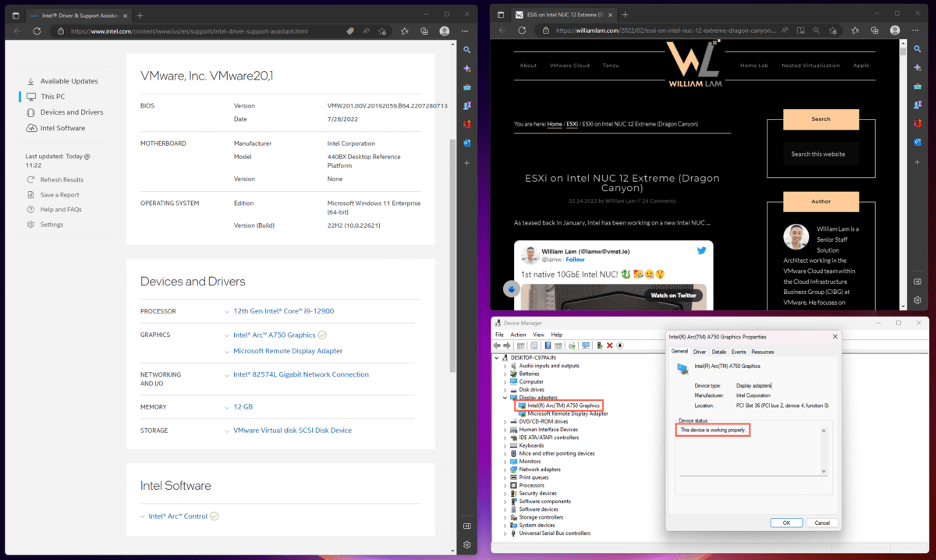Open Help and FAQs
The height and width of the screenshot is (560, 936).
55,210
